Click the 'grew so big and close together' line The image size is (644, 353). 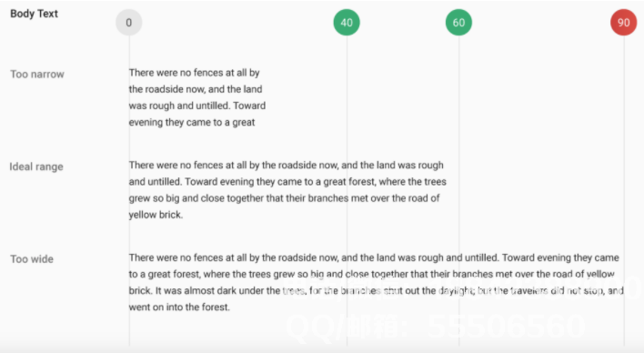tap(284, 198)
